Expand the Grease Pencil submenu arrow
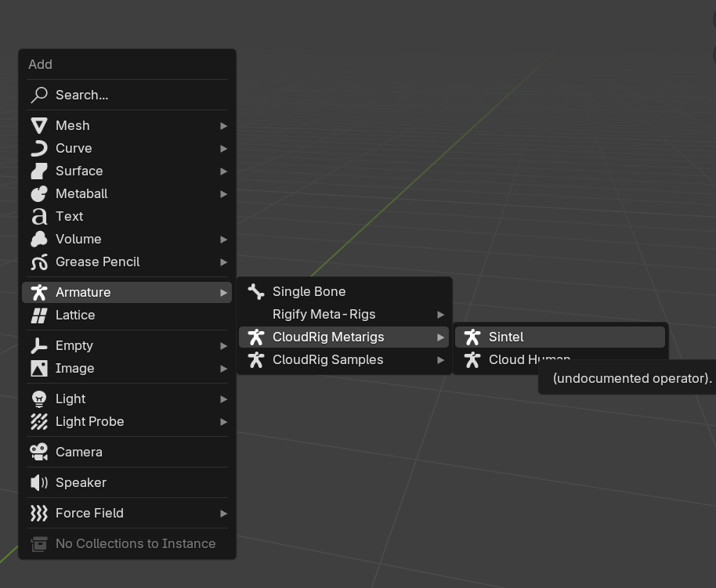 [224, 262]
